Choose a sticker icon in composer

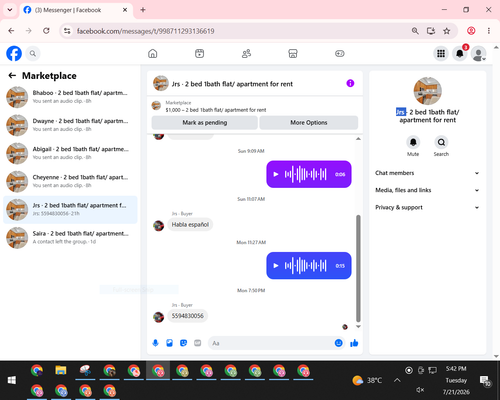point(183,343)
